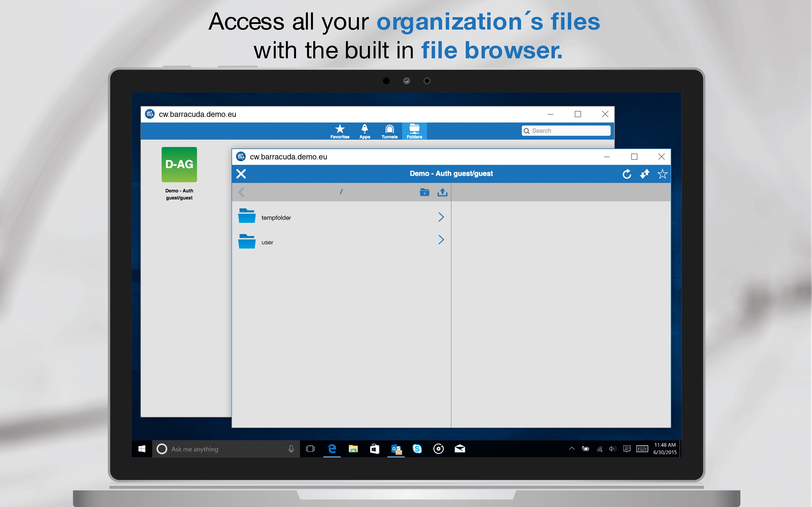The height and width of the screenshot is (507, 812).
Task: Activate Cortana's microphone for voice input
Action: (291, 449)
